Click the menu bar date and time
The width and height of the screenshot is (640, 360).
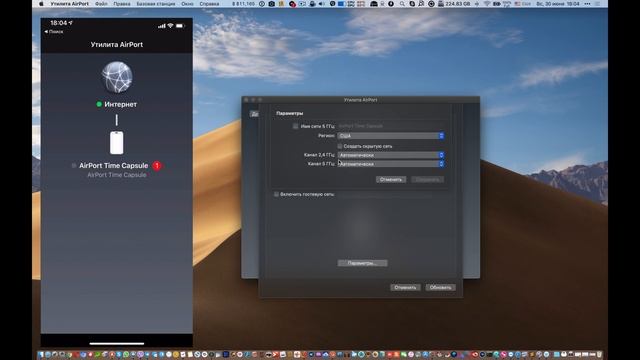(x=558, y=4)
